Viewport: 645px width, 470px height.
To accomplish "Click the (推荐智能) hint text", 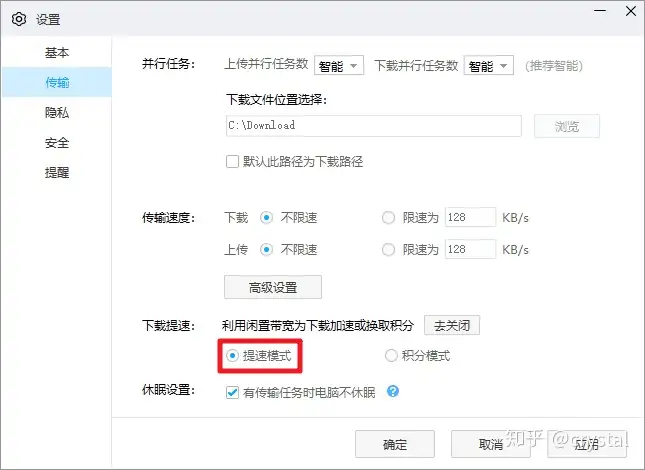I will pos(554,65).
